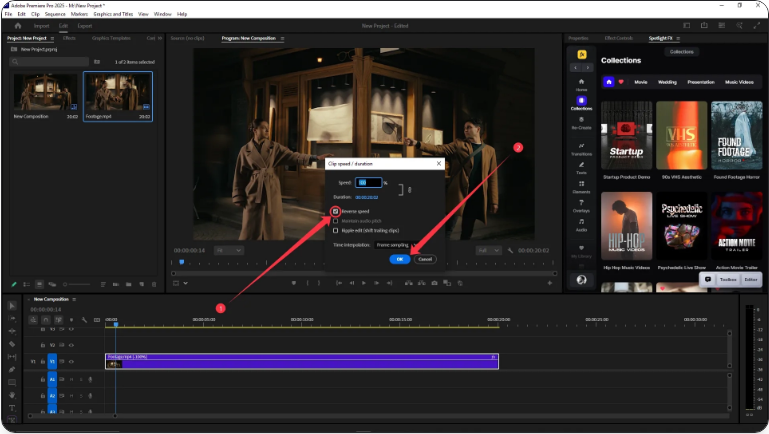Select the Startup Product Demo thumbnail
The height and width of the screenshot is (434, 769).
pyautogui.click(x=627, y=136)
